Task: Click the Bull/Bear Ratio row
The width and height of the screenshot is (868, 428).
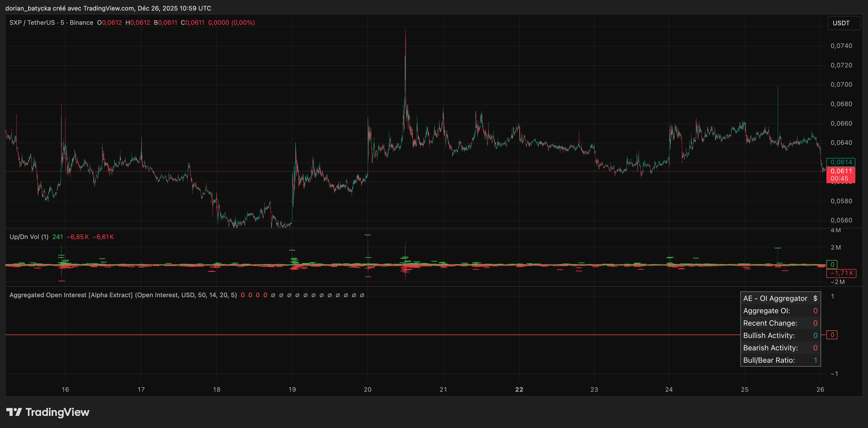Action: pos(769,360)
